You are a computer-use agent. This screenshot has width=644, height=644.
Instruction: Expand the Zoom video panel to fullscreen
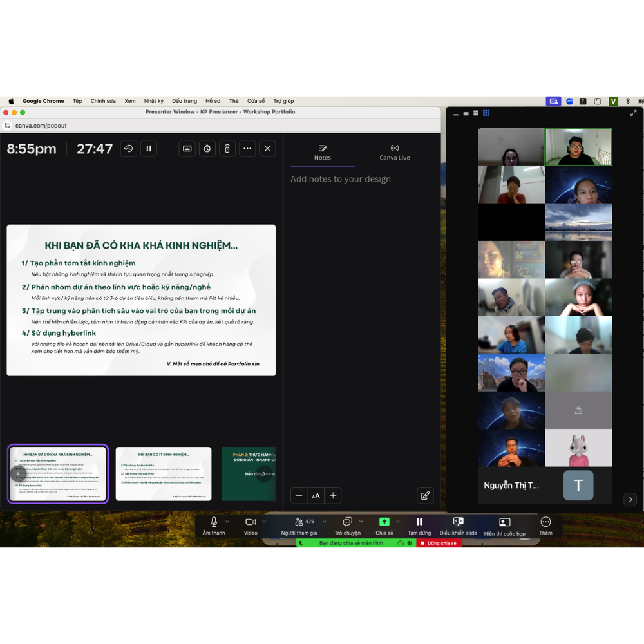[633, 113]
